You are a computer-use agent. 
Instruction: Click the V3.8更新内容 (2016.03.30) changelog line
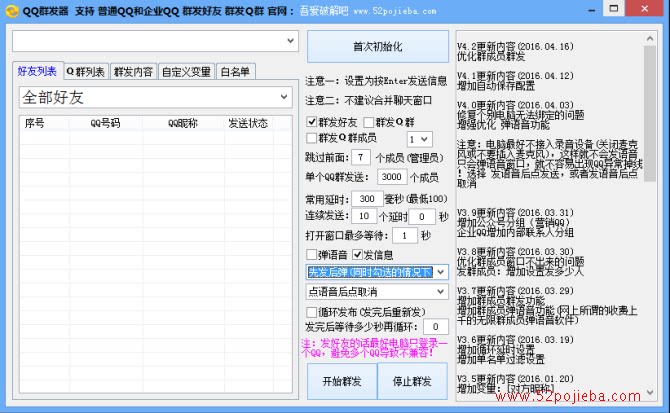click(x=515, y=252)
